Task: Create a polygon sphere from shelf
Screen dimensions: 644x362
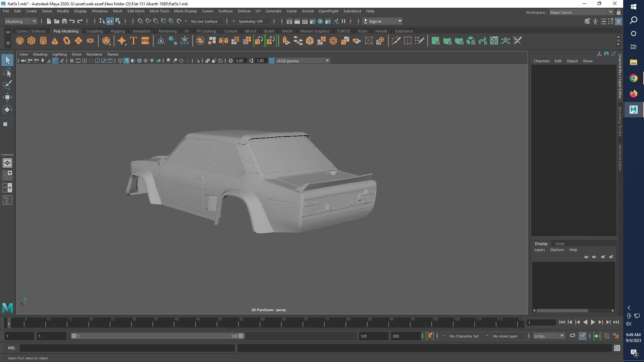Action: pyautogui.click(x=20, y=41)
